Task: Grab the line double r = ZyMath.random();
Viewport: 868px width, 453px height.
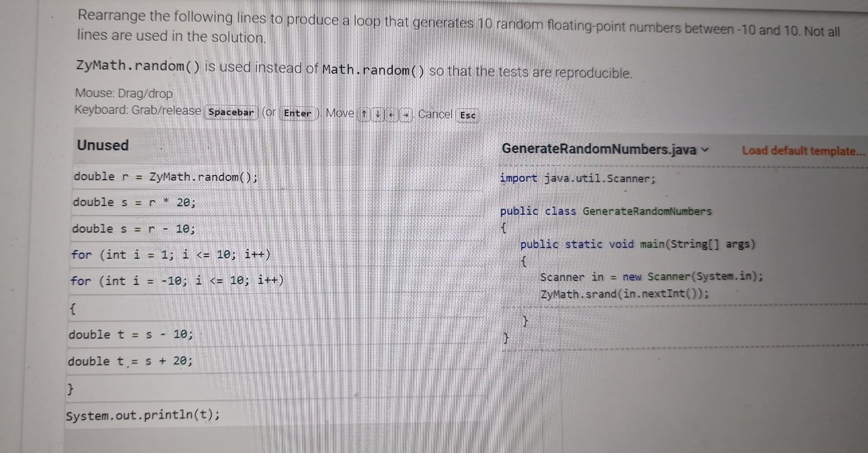Action: pyautogui.click(x=165, y=176)
